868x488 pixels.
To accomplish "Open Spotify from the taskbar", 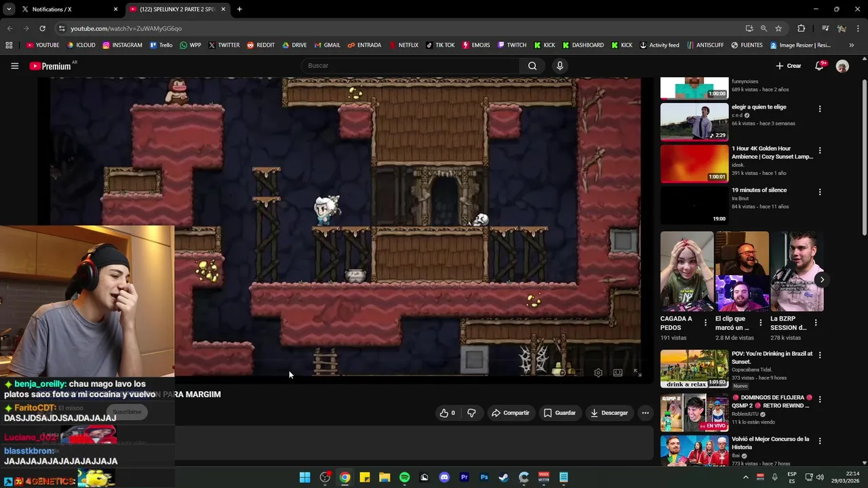I will pyautogui.click(x=405, y=477).
